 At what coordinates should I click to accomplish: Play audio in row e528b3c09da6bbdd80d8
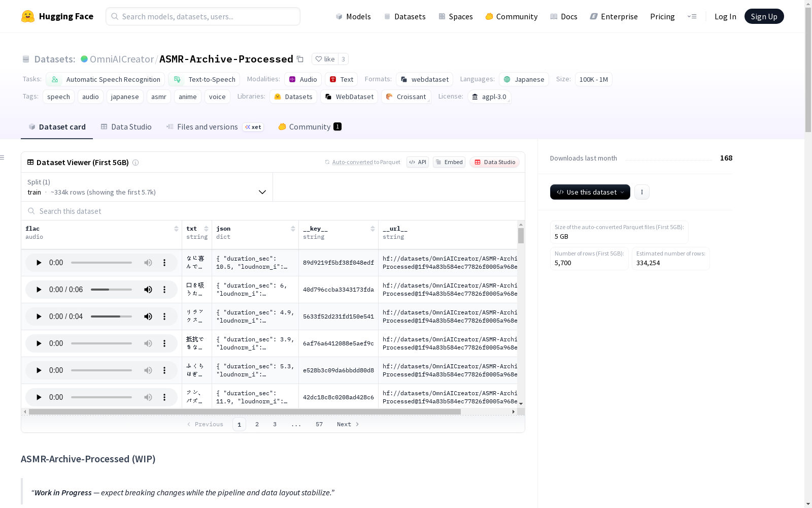[x=39, y=370]
